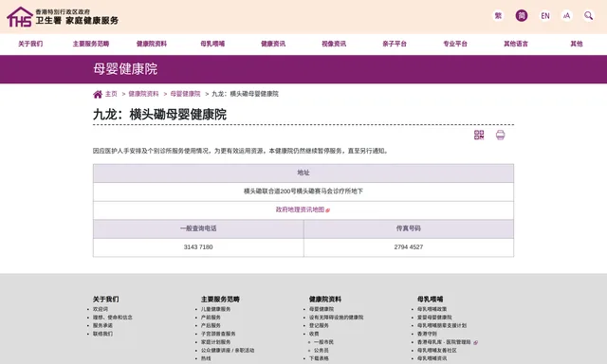Click the purple banner title 母婴健康院
Viewport: 607px width, 364px height.
tap(125, 69)
